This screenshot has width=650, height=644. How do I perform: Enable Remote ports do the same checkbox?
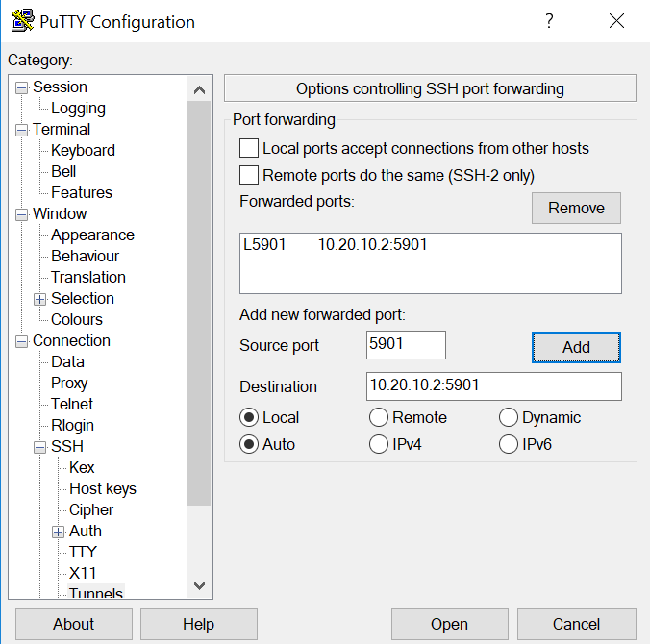tap(249, 175)
